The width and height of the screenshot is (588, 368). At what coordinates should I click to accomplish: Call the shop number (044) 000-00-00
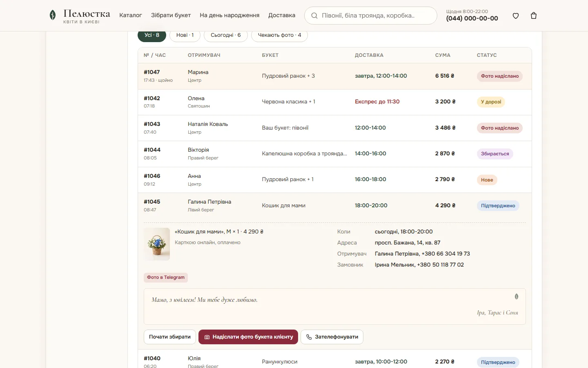pyautogui.click(x=472, y=18)
